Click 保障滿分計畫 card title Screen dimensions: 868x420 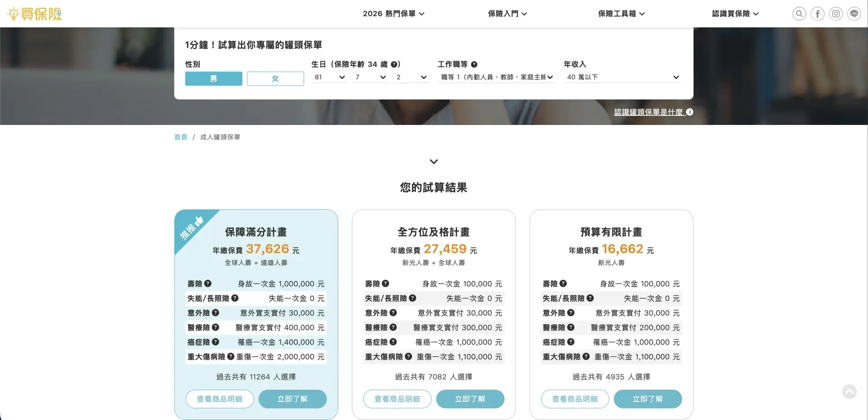[x=256, y=232]
